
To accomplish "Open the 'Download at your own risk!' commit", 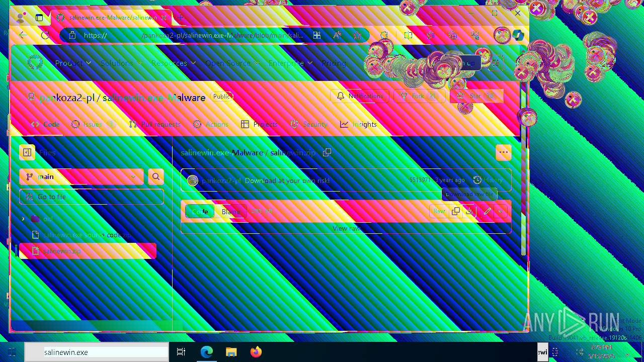I will click(x=287, y=180).
